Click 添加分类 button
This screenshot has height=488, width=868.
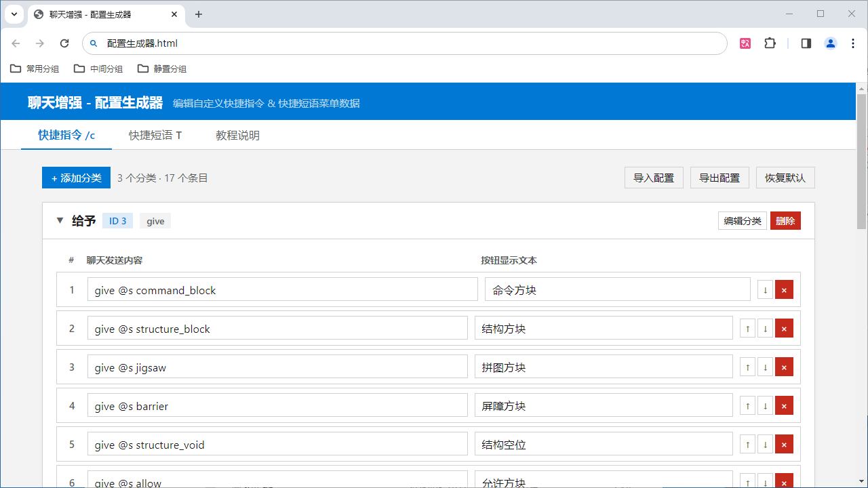[x=76, y=178]
